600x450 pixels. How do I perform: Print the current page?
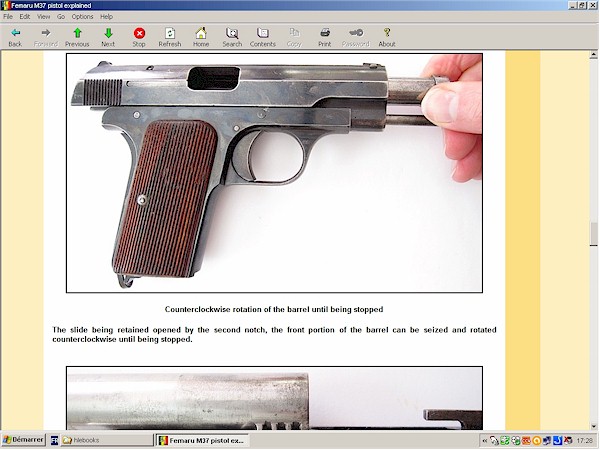[x=325, y=38]
